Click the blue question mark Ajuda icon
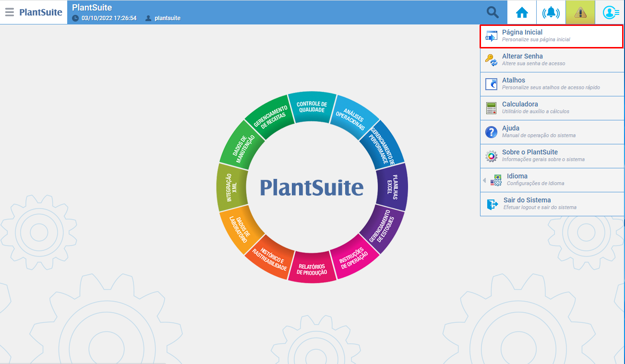Image resolution: width=625 pixels, height=364 pixels. 492,132
